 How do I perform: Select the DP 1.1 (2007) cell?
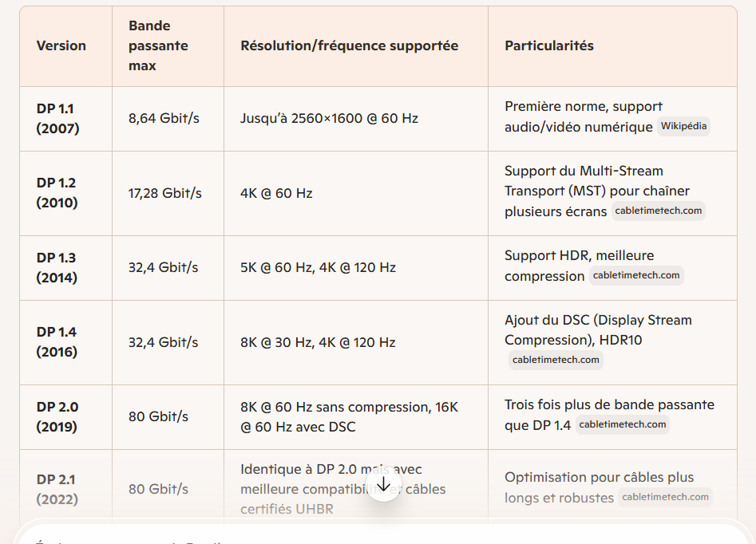click(57, 118)
